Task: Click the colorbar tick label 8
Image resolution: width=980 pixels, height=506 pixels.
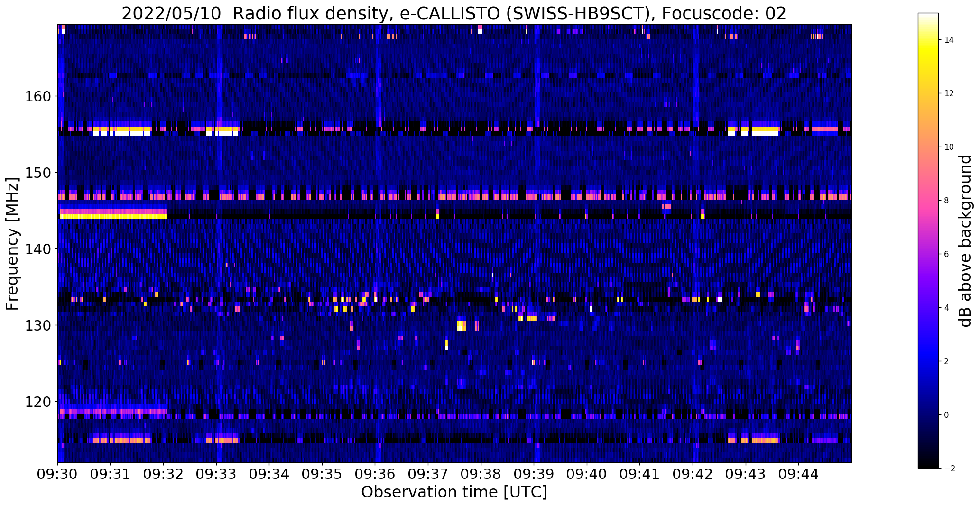Action: tap(947, 201)
